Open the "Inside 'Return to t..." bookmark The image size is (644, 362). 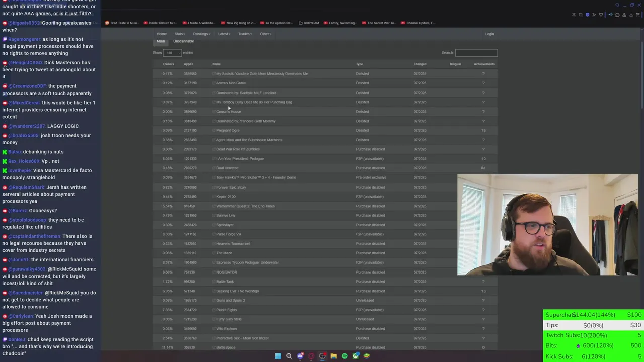pyautogui.click(x=160, y=23)
